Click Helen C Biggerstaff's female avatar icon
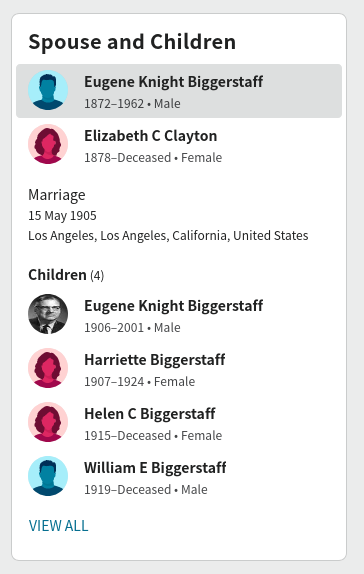The image size is (364, 574). (x=48, y=422)
